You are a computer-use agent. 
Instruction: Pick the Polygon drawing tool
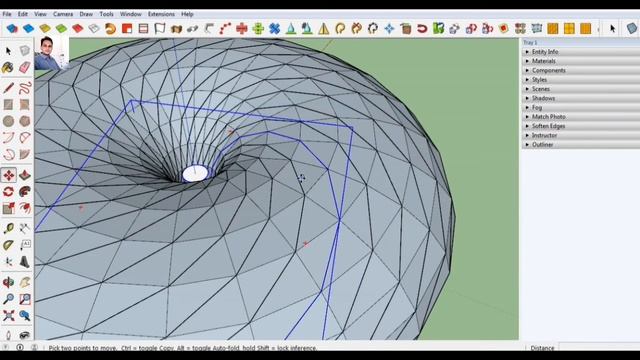pyautogui.click(x=24, y=121)
